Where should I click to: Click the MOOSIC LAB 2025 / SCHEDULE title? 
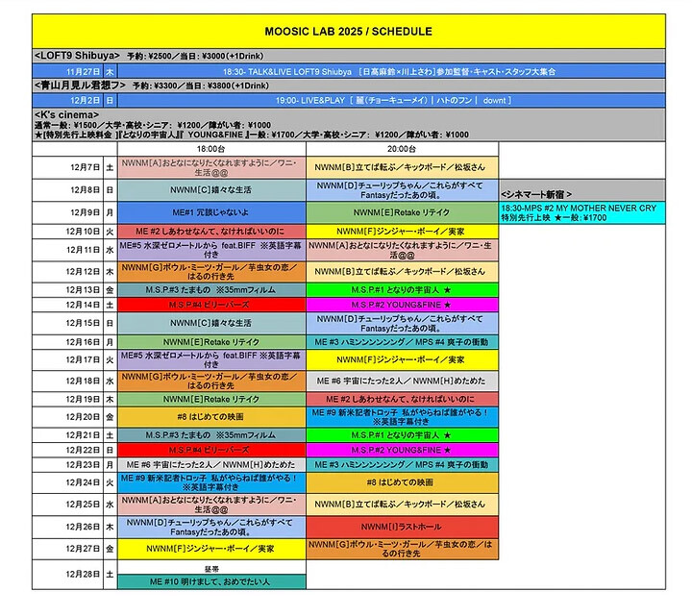348,32
